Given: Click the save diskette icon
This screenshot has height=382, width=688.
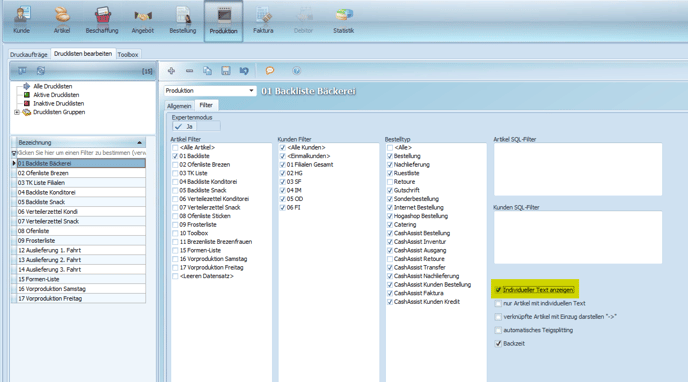Looking at the screenshot, I should (x=226, y=71).
